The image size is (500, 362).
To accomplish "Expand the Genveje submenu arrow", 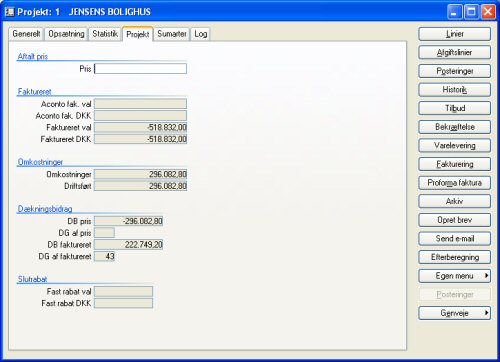I will [486, 313].
